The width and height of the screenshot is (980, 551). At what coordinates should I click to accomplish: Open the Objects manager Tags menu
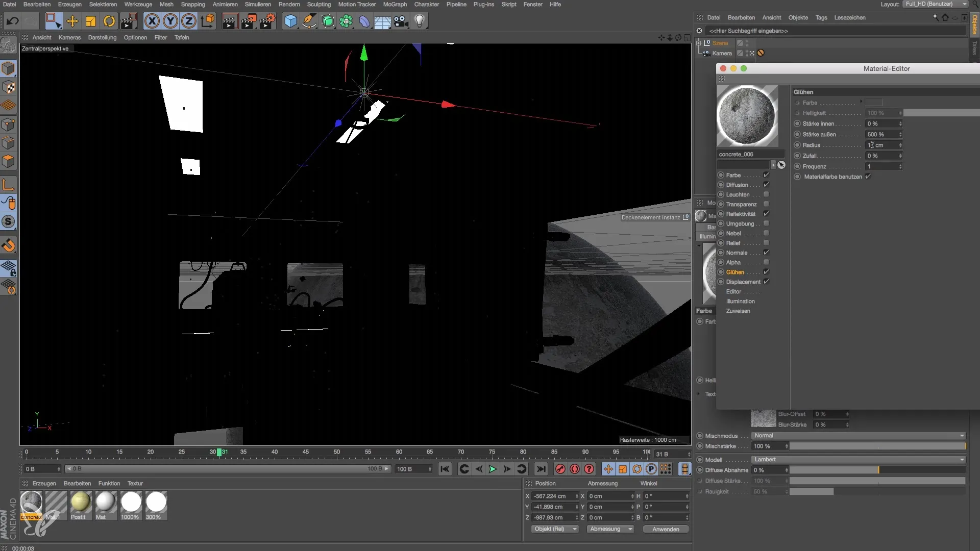tap(821, 17)
